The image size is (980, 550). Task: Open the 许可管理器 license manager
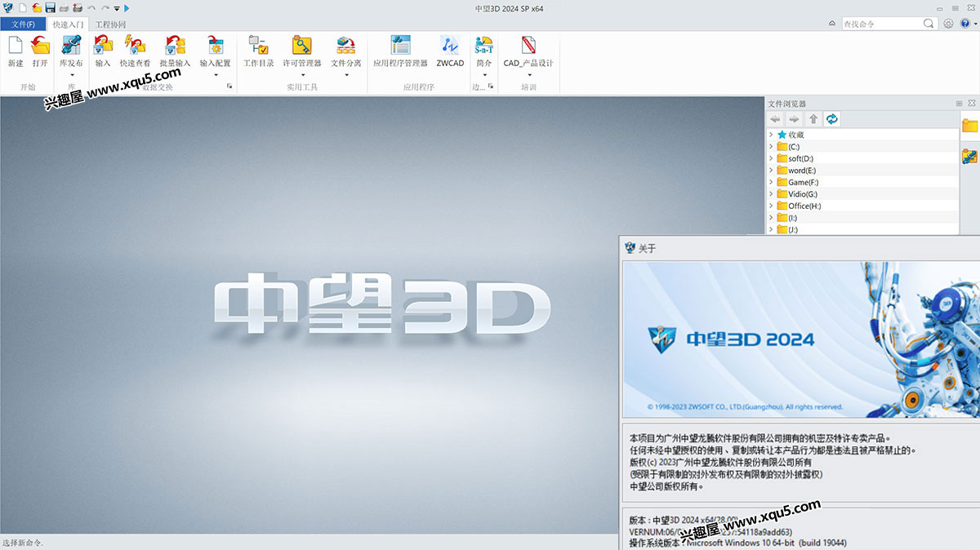tap(301, 46)
